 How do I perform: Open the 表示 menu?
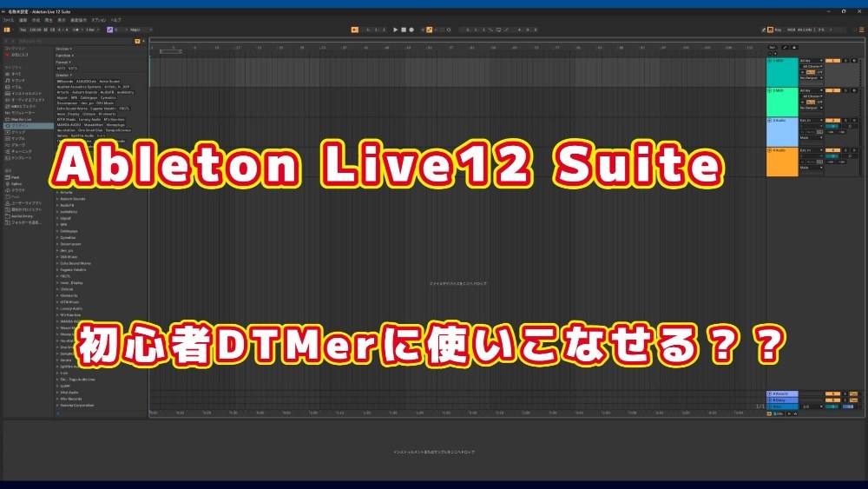(x=62, y=20)
